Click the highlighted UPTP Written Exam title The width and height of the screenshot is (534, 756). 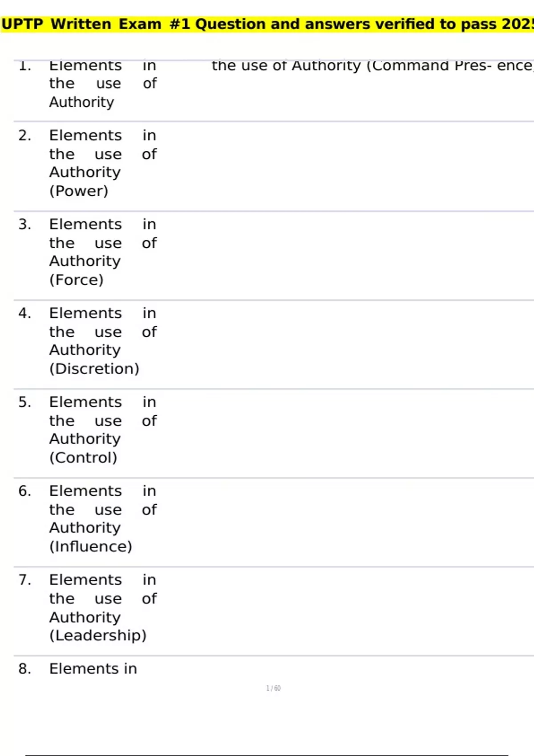tap(267, 24)
